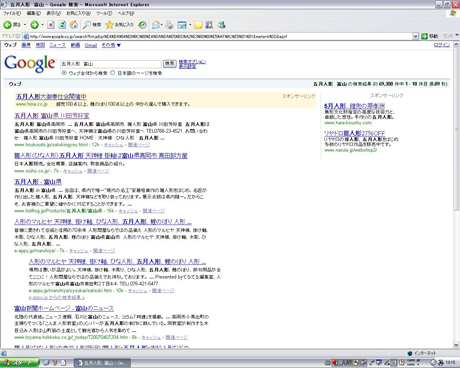The image size is (460, 368).
Task: Select ウェブ全体から検索 radio button
Action: coord(64,73)
